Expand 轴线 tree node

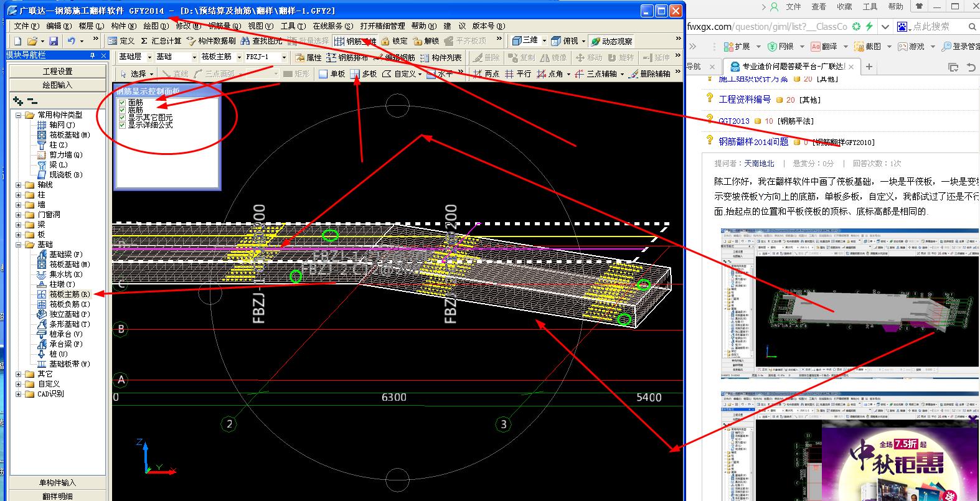[19, 185]
